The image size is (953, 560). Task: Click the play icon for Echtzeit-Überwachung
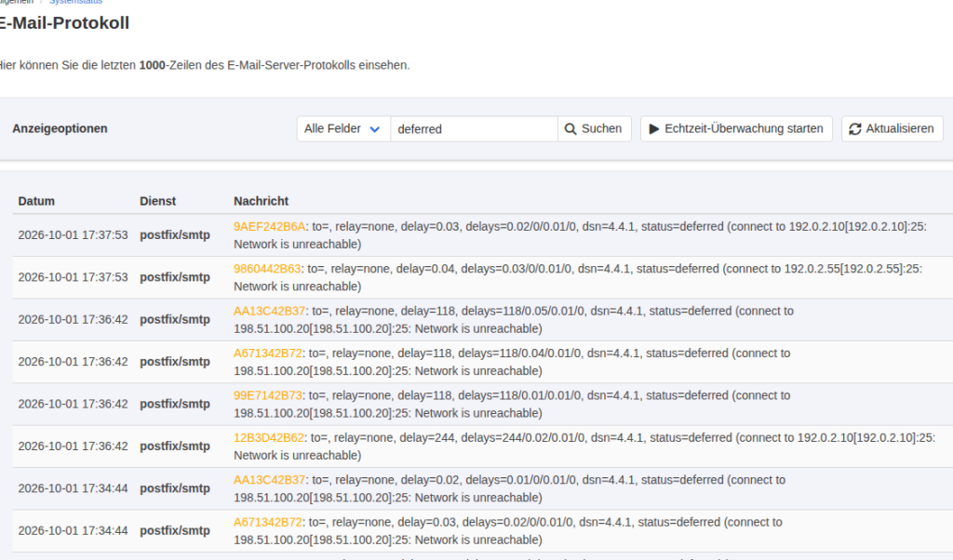tap(654, 128)
